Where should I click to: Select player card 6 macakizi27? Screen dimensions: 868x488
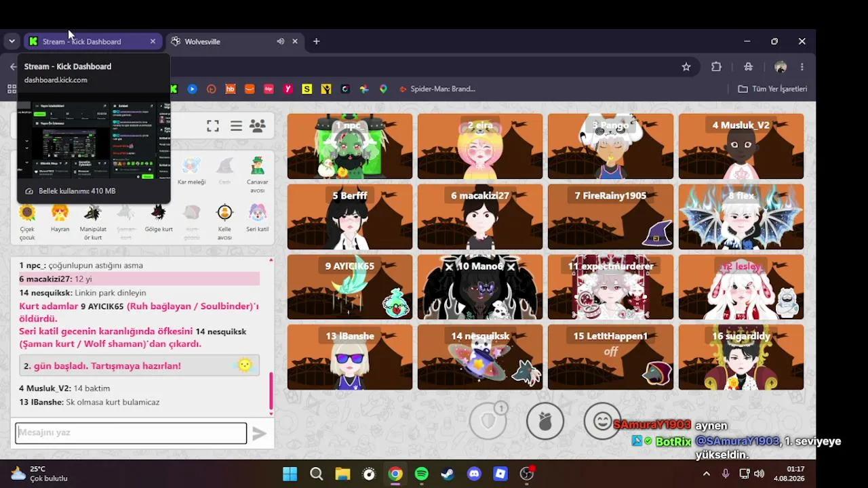(x=480, y=217)
